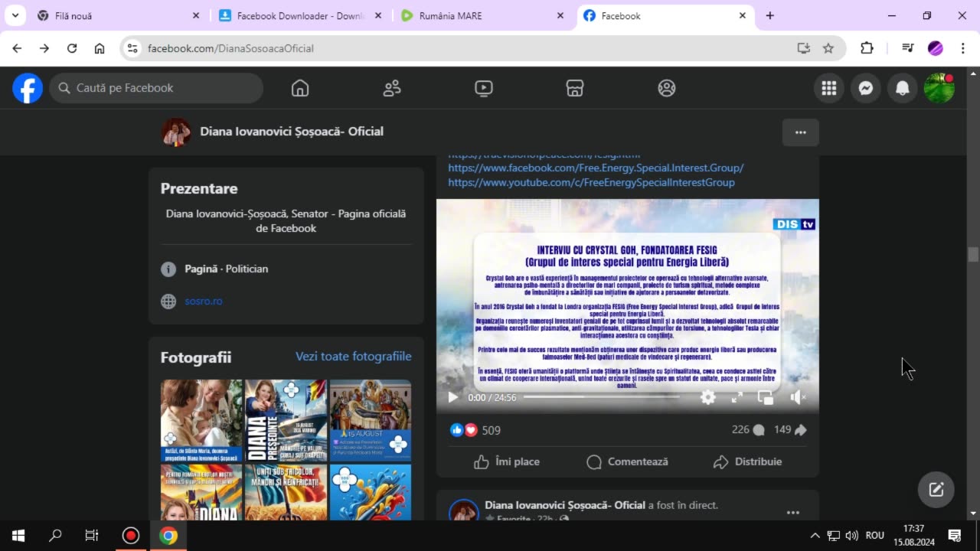
Task: Show hidden system tray icons
Action: click(x=815, y=536)
